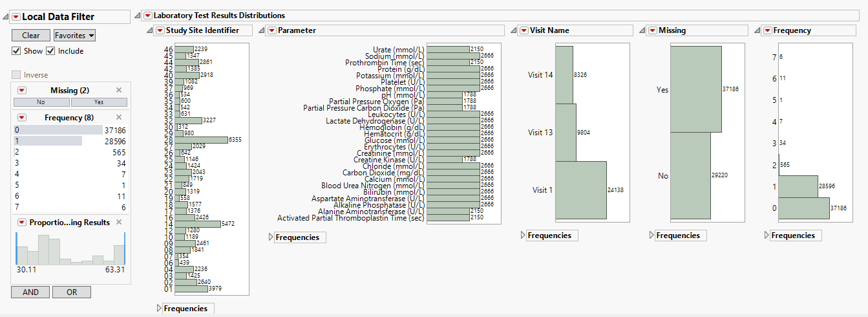
Task: Open the Frequency (8) filter red triangle menu
Action: tap(22, 118)
